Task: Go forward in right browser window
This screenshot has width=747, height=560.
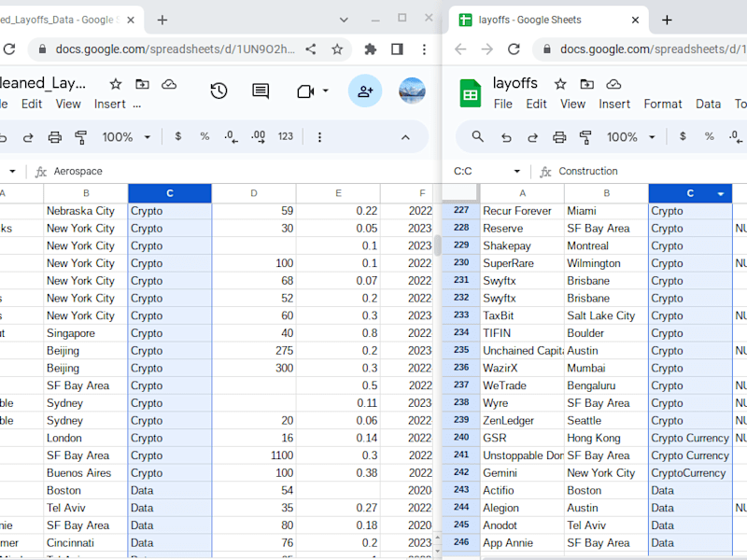Action: [486, 49]
